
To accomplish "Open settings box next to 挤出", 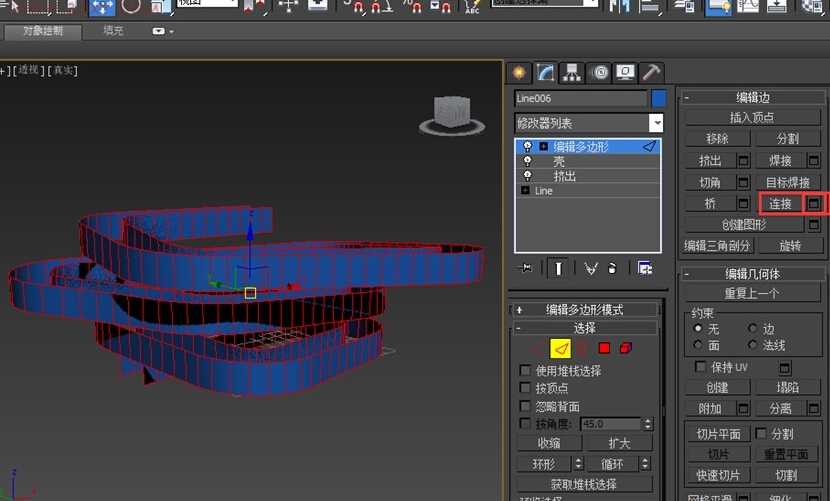I will (744, 160).
